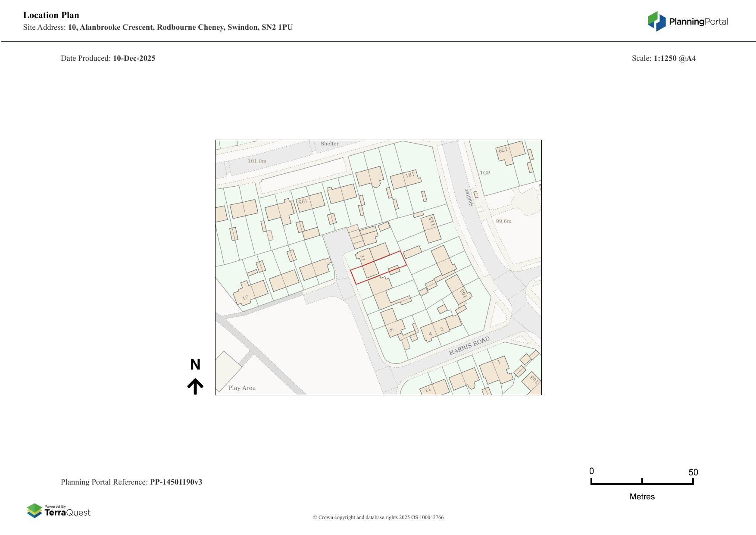Click the site address text
This screenshot has width=756, height=535.
click(180, 27)
